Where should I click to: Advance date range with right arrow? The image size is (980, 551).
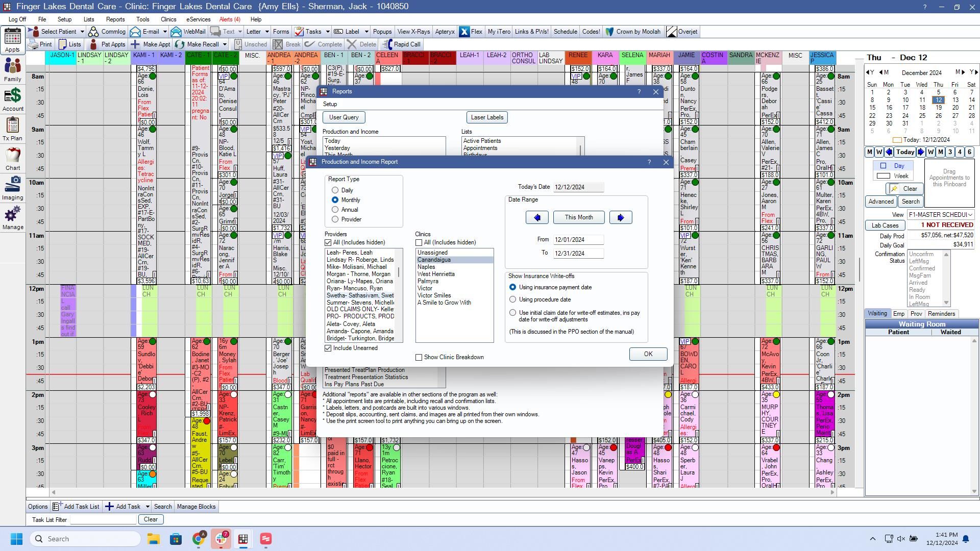(x=621, y=217)
